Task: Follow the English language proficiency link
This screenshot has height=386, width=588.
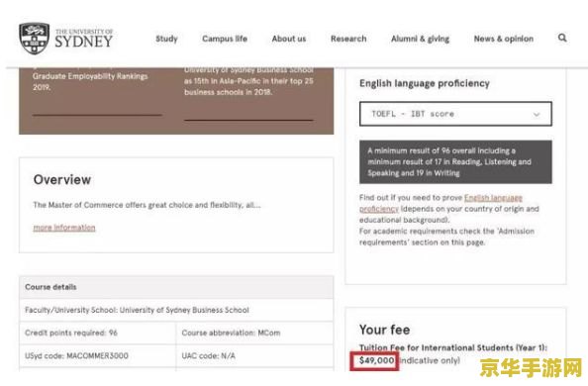Action: tap(441, 203)
